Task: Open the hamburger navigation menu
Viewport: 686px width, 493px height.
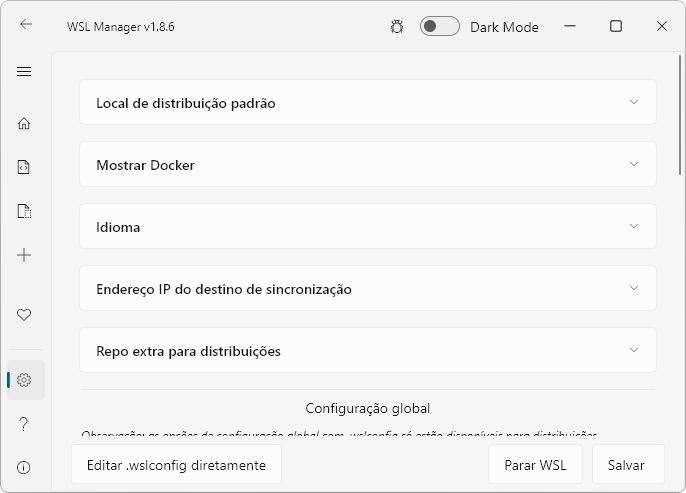Action: (24, 71)
